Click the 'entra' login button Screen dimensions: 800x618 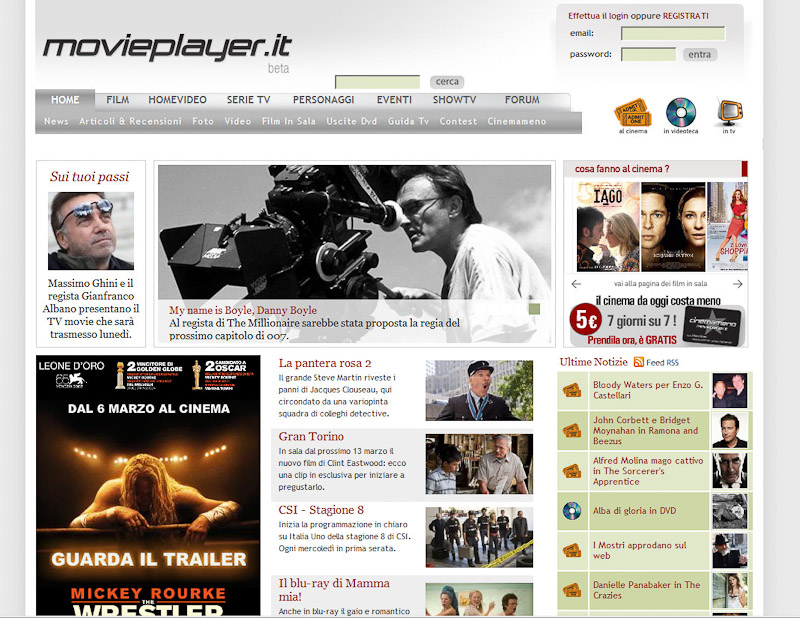[699, 55]
